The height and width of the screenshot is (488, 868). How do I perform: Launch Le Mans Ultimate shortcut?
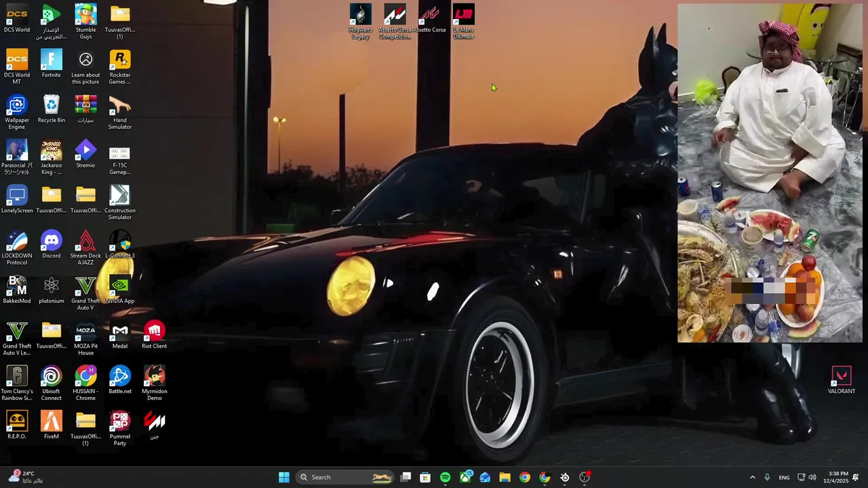coord(464,22)
